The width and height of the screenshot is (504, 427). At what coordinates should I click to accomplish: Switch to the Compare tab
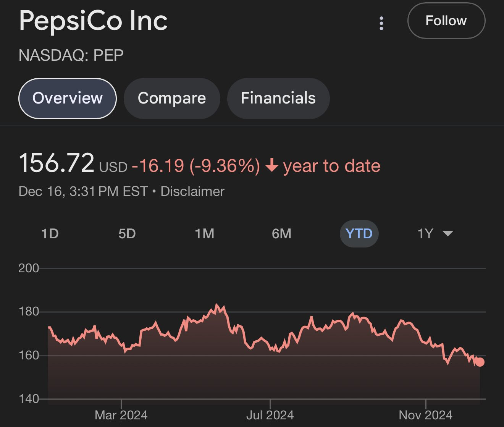pyautogui.click(x=172, y=98)
